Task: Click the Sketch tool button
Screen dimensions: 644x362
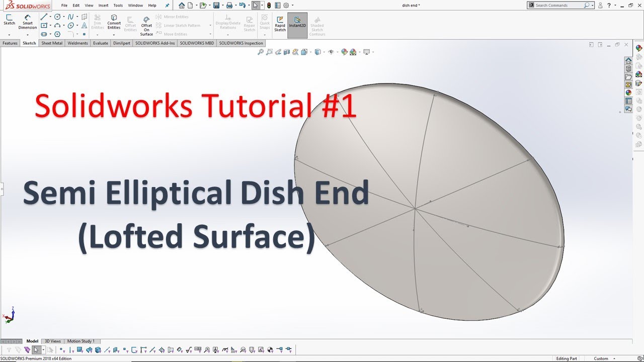Action: [x=10, y=20]
